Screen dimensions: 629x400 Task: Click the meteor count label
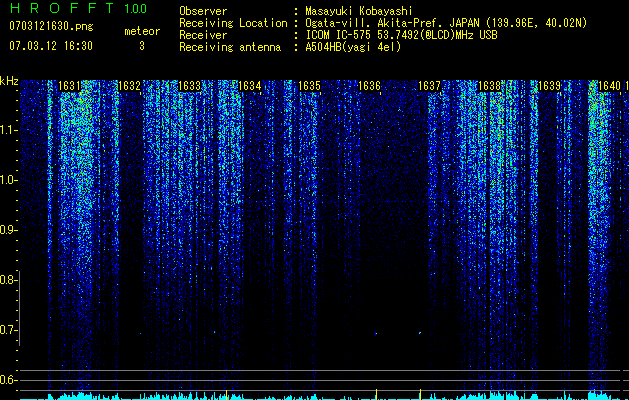coord(142,31)
